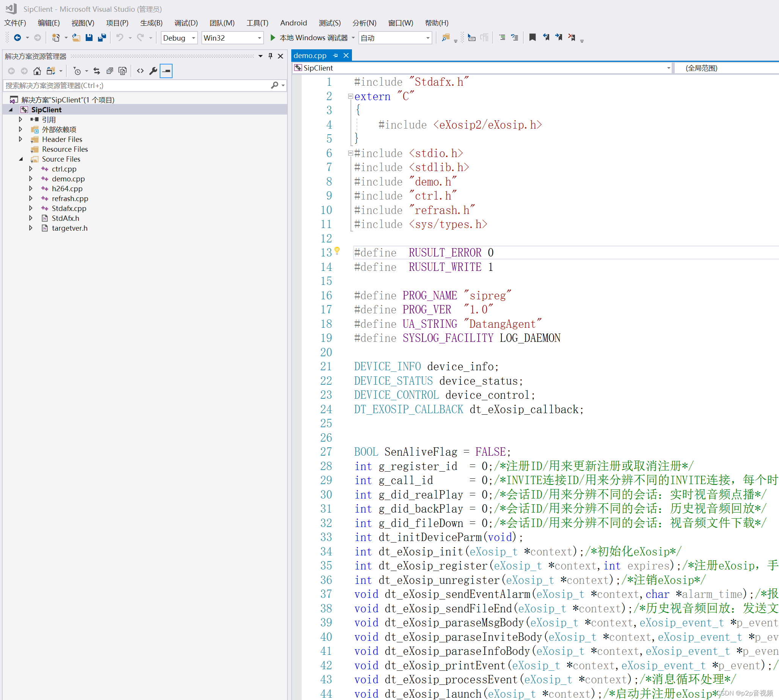The width and height of the screenshot is (779, 700).
Task: Click the Collapse All icon in Solution Explorer
Action: [x=110, y=71]
